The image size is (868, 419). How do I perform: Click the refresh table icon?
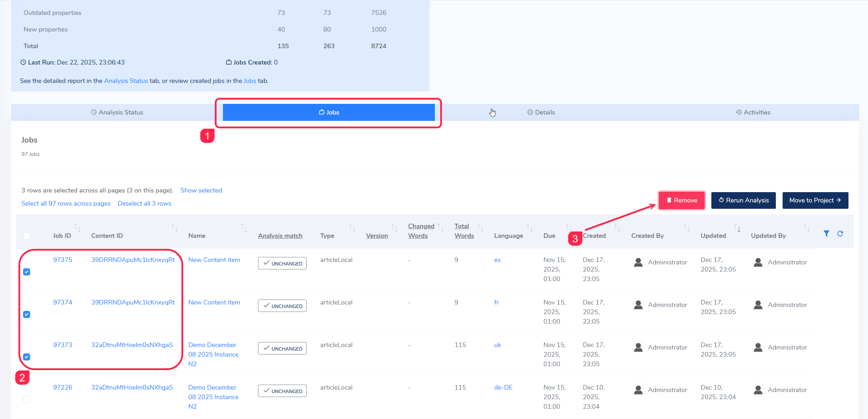click(840, 234)
